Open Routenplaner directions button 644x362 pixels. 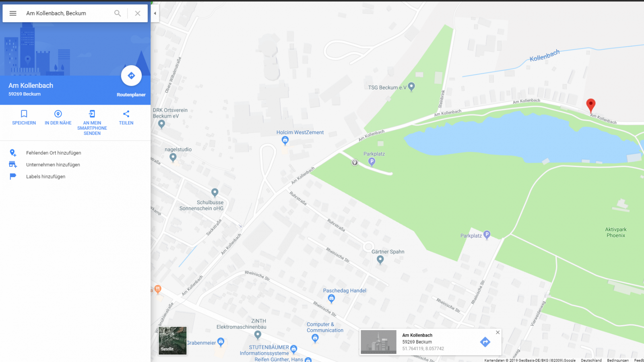tap(131, 76)
